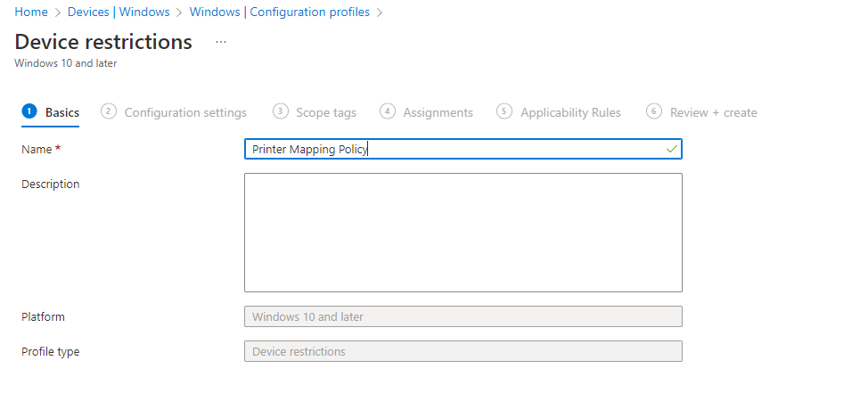Viewport: 868px width, 418px height.
Task: Click the Device restrictions page heading
Action: [103, 42]
